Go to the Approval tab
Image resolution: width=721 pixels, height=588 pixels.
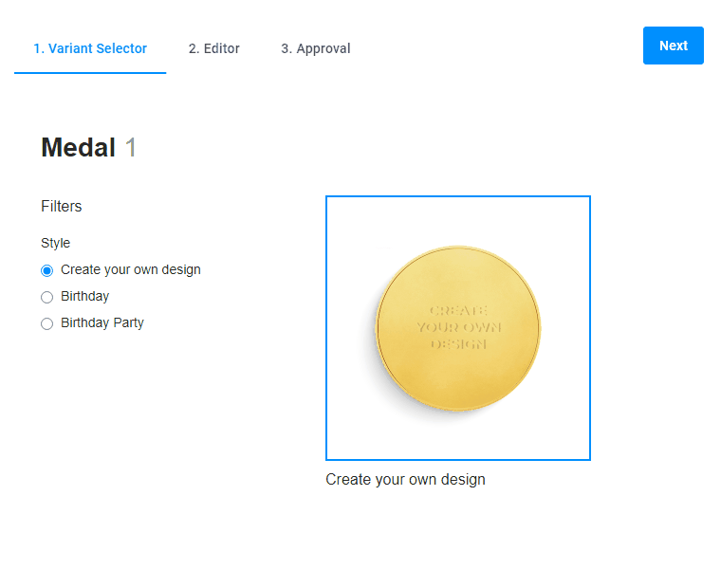[315, 48]
